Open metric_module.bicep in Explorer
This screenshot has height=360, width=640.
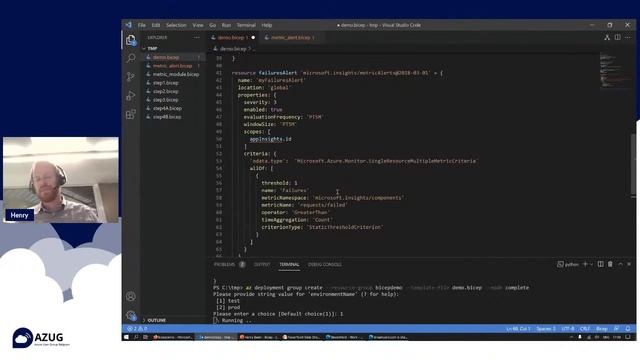click(x=173, y=74)
